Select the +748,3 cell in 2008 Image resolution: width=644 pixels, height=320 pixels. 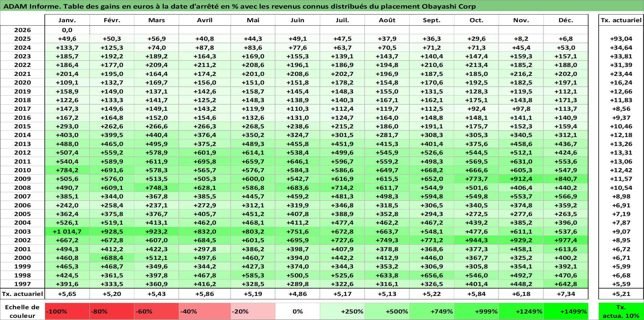tap(157, 188)
